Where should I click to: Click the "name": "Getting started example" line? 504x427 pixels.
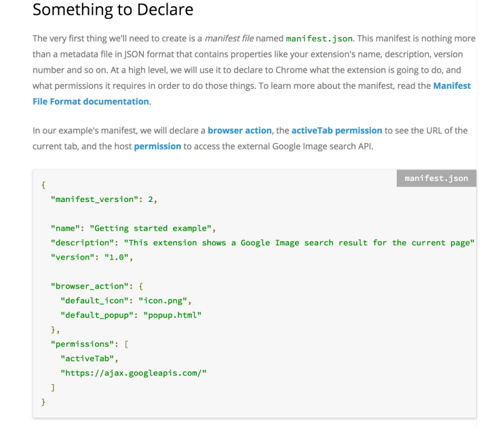pos(133,228)
